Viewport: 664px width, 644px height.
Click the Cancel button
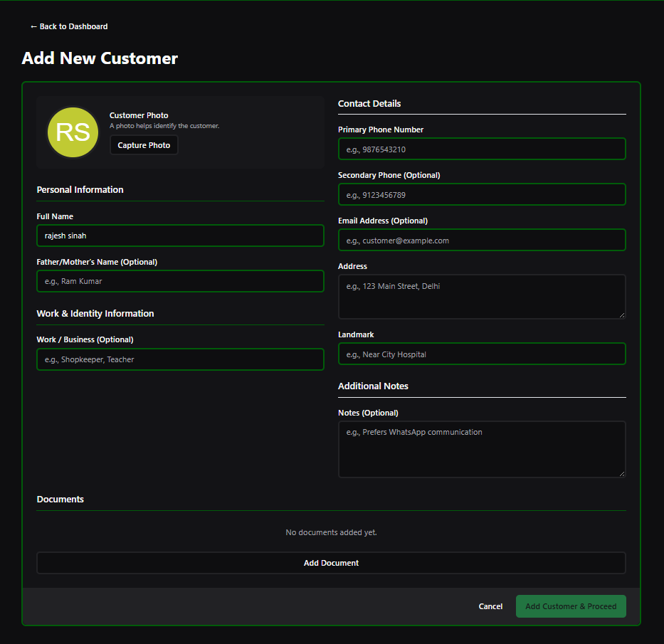(x=490, y=606)
